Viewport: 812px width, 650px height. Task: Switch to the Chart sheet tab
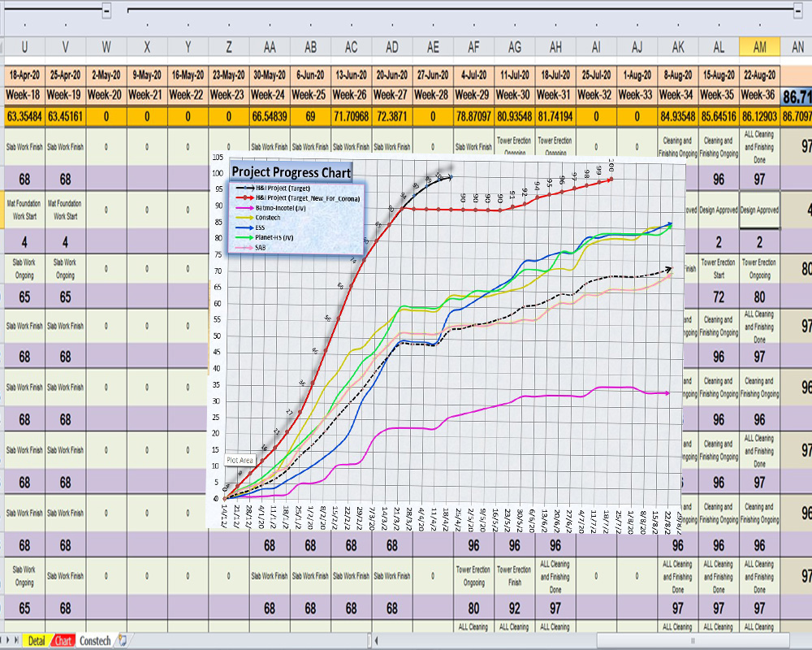tap(63, 640)
